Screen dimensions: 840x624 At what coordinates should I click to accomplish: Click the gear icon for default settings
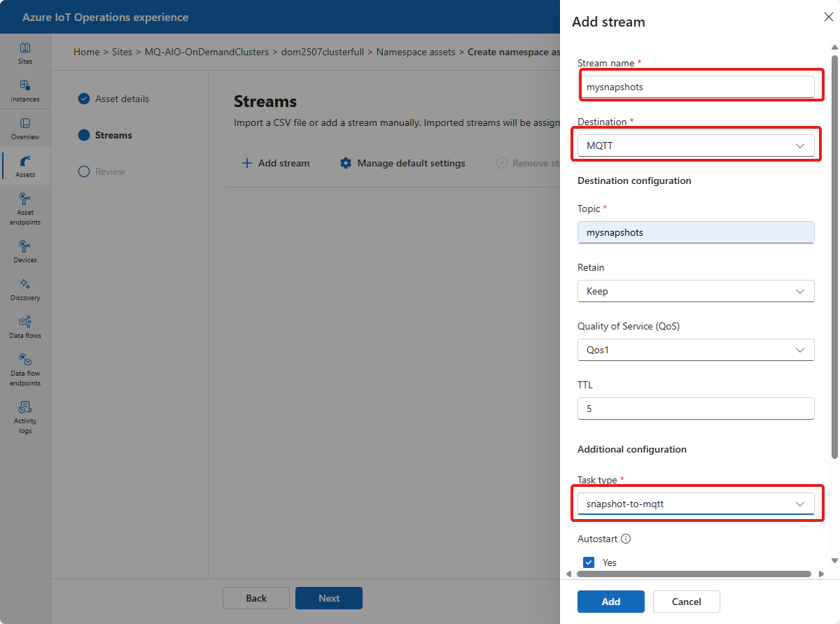(345, 163)
